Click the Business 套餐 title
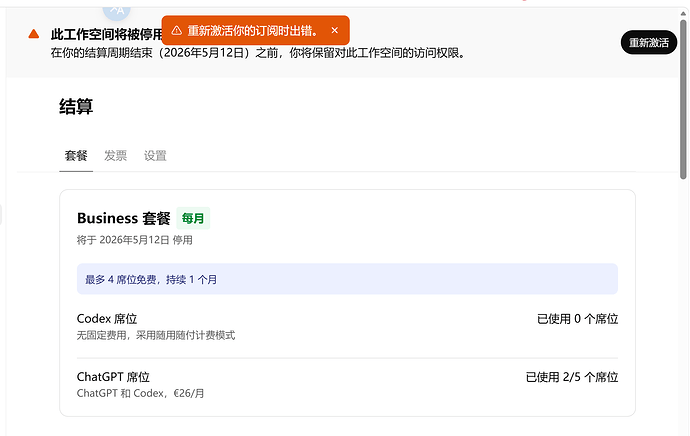 (124, 218)
